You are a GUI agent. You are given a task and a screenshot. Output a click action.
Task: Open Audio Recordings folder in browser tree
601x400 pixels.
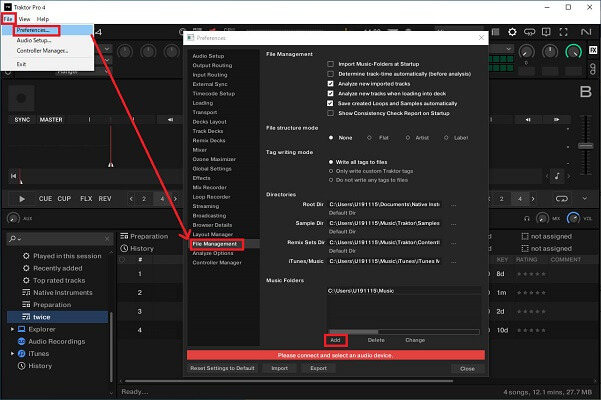[57, 341]
